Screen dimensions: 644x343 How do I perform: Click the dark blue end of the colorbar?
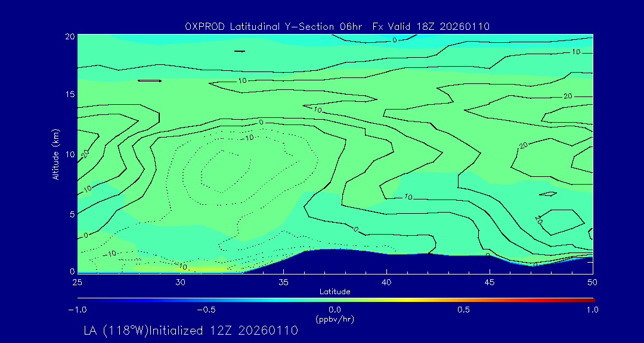click(x=81, y=300)
